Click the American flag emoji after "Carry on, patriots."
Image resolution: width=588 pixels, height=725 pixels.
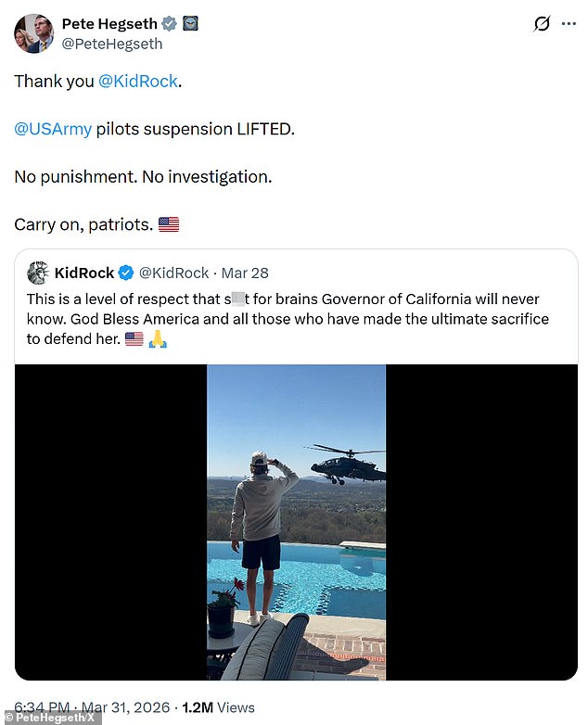[x=168, y=224]
